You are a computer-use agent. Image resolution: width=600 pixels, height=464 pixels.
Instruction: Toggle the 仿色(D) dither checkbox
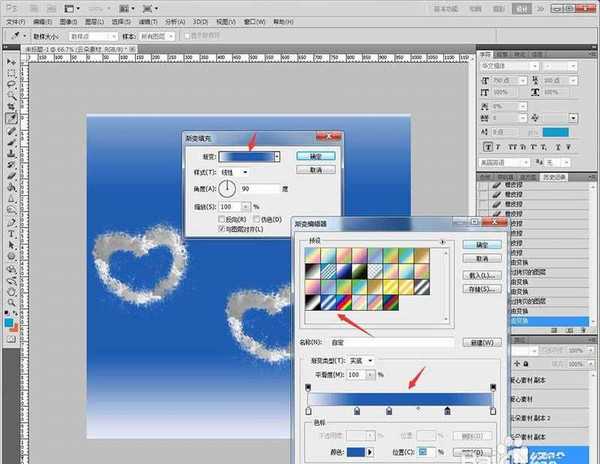[x=258, y=218]
